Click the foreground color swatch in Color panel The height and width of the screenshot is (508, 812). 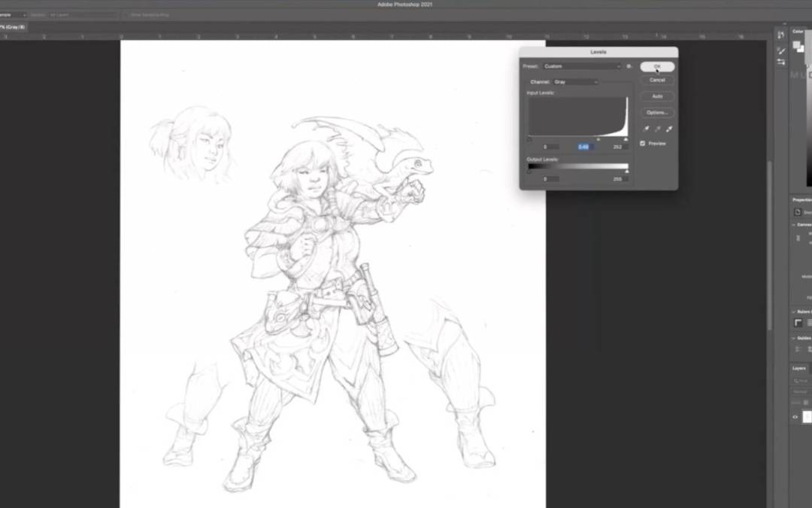[x=797, y=44]
